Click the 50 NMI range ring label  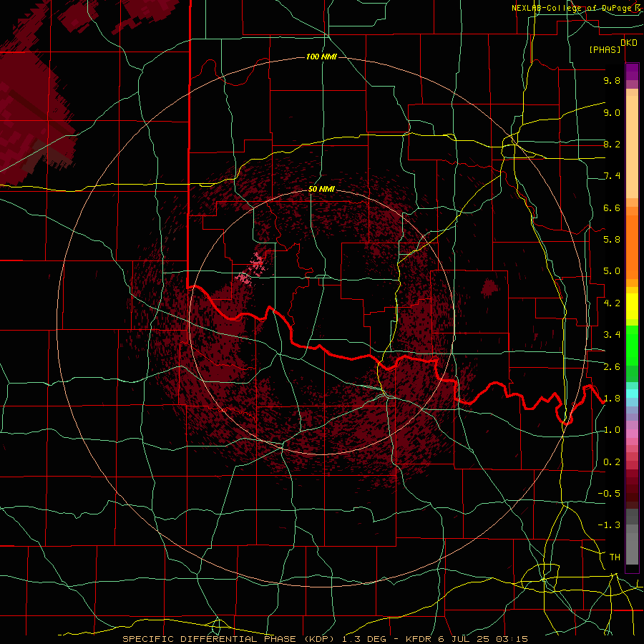click(x=321, y=189)
